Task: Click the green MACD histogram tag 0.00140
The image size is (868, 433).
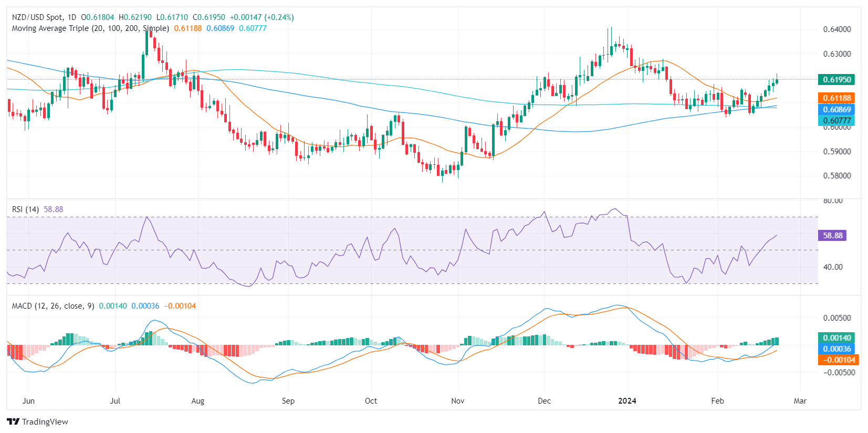Action: 836,338
